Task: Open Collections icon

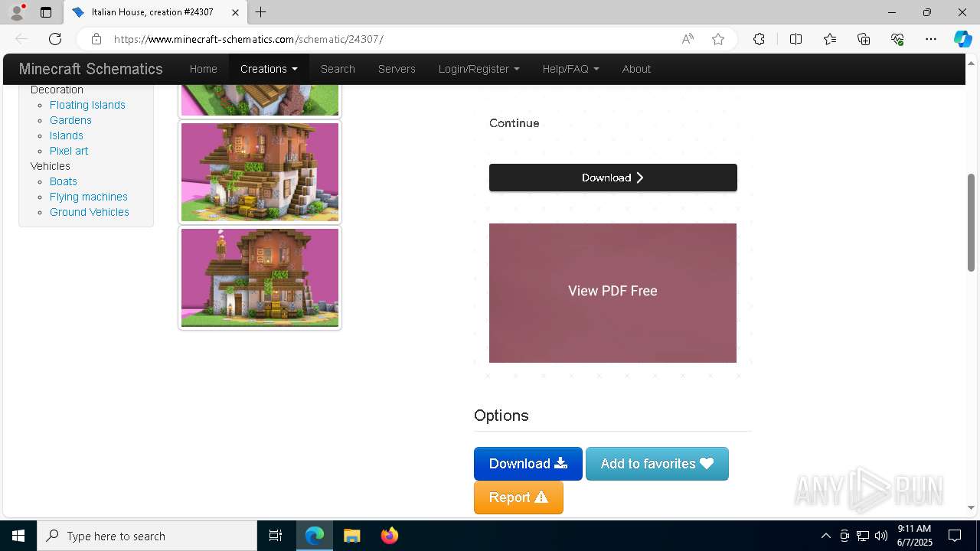Action: (864, 39)
